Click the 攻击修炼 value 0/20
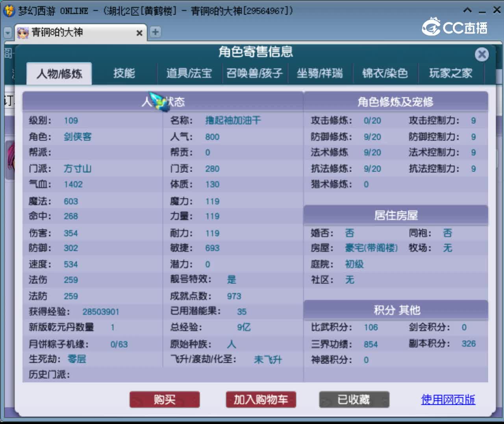The image size is (504, 424). [372, 121]
